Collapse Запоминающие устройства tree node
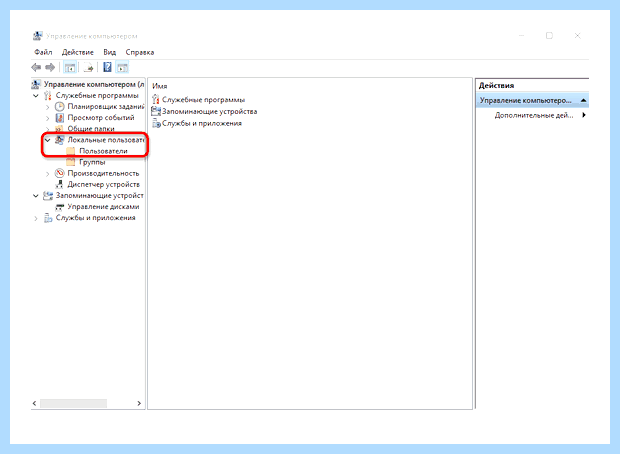Viewport: 620px width, 454px height. point(36,196)
